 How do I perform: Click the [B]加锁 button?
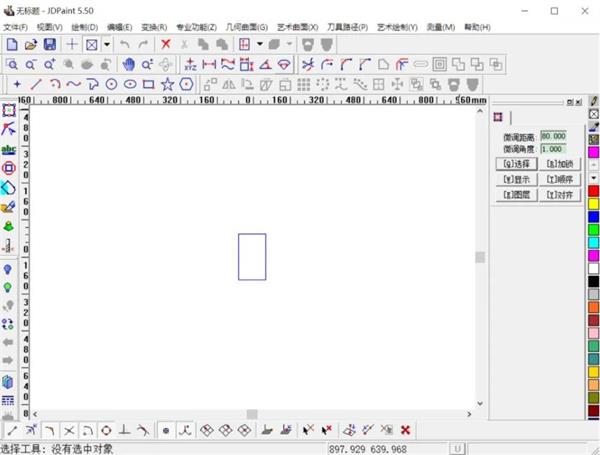(560, 164)
